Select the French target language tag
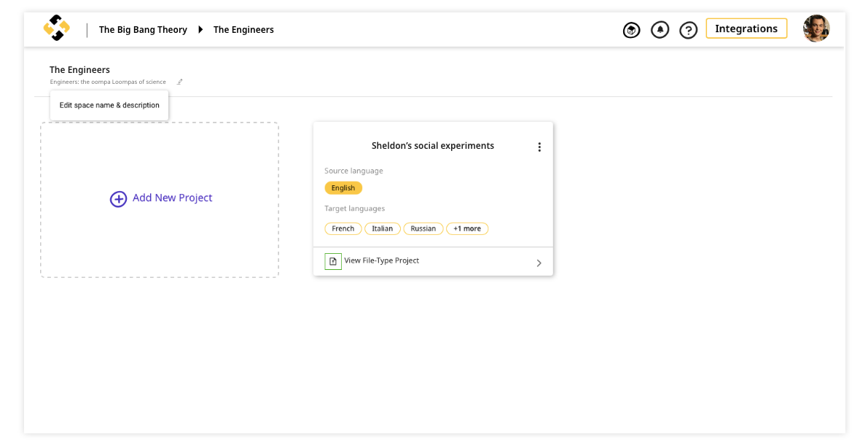 343,228
